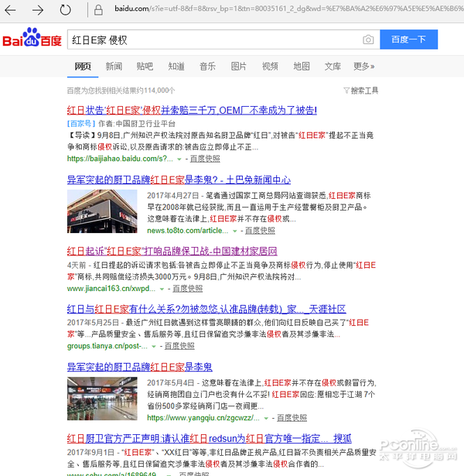The width and height of the screenshot is (464, 476).
Task: Open 百度快照 for the tianya result
Action: (x=179, y=346)
